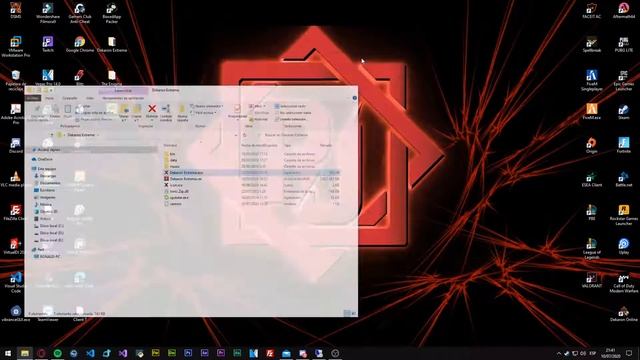Open Adobe Acrobat Pro desktop shortcut
640x360 pixels.
point(16,114)
